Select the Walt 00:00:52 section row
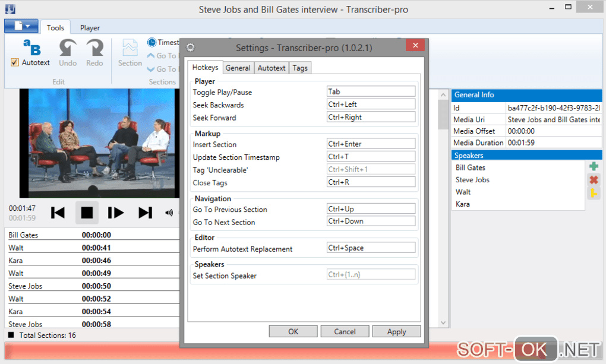This screenshot has width=606, height=364. (x=93, y=299)
